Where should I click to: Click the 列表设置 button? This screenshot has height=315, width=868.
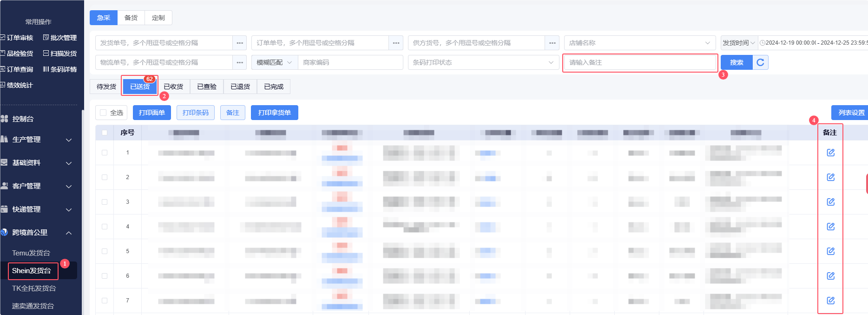pos(851,113)
